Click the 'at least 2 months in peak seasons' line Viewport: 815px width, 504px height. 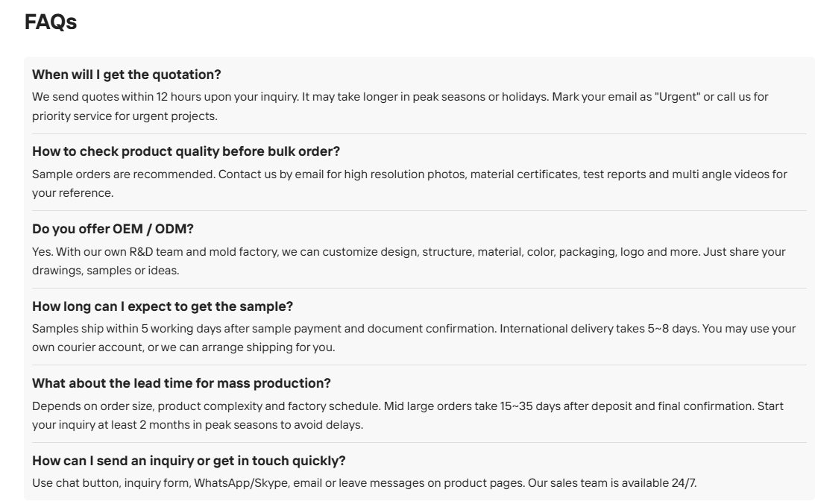198,424
